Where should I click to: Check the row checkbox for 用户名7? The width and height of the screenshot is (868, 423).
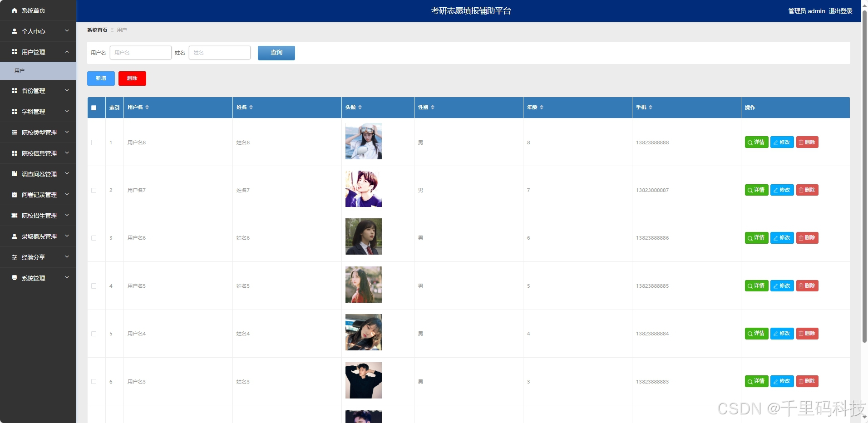[x=94, y=190]
